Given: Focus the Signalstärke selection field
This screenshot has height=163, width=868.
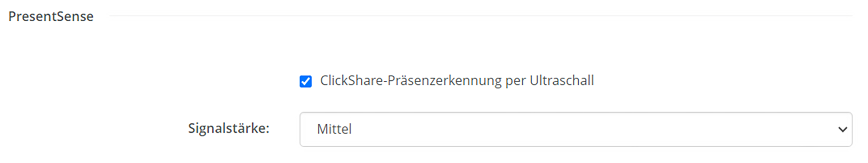Looking at the screenshot, I should click(576, 129).
